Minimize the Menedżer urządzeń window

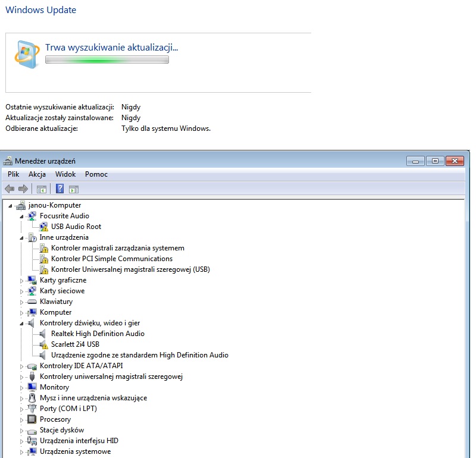point(415,161)
